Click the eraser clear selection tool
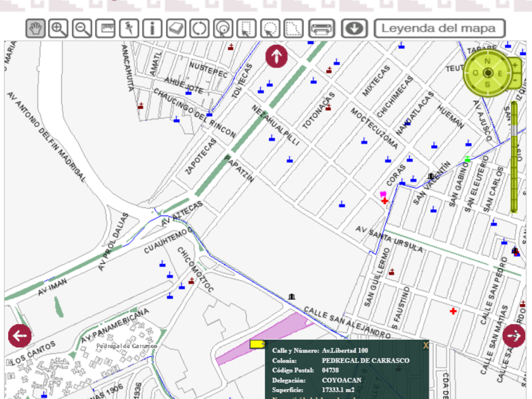The height and width of the screenshot is (399, 532). [175, 28]
